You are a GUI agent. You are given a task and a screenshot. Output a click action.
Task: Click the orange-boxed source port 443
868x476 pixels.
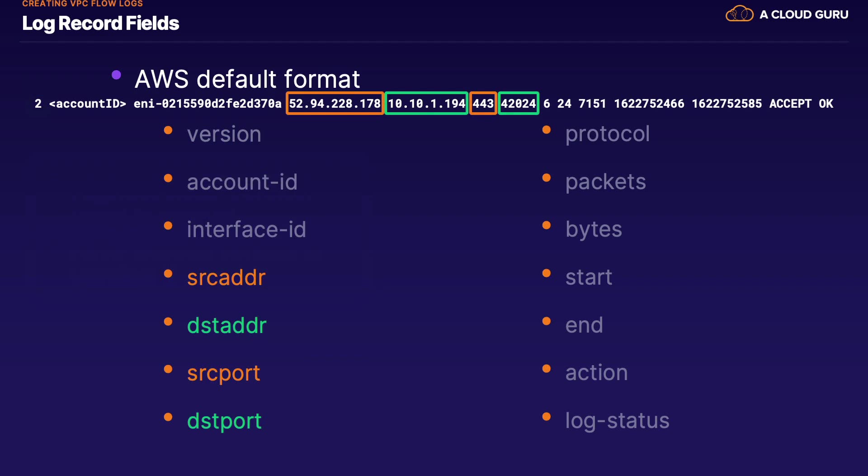483,104
